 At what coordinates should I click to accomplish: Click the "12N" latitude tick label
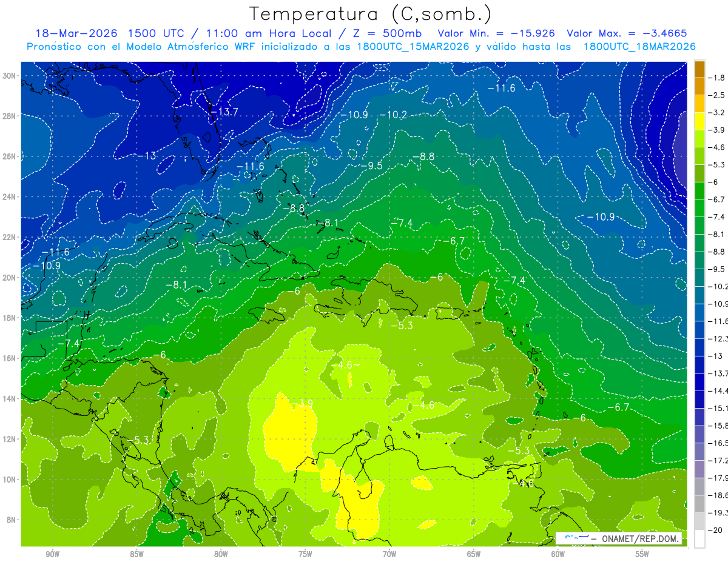(x=9, y=439)
